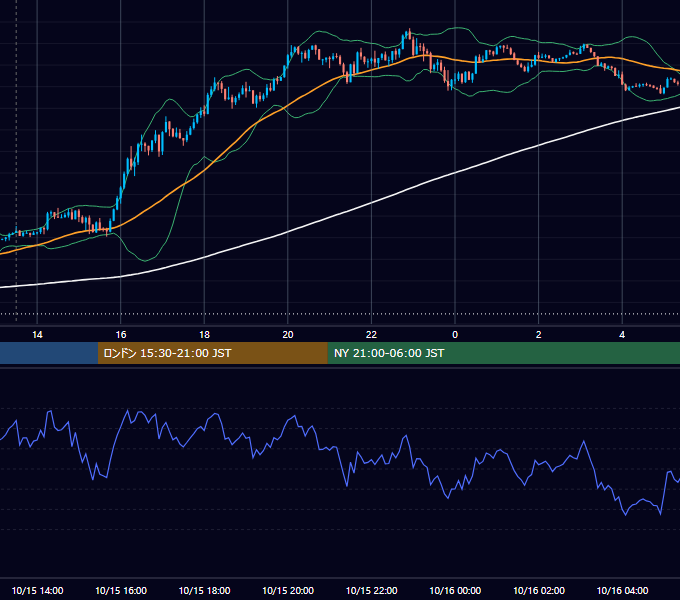Click the 10/15 14:00 date label
Screen dimensions: 680x600
(x=37, y=590)
